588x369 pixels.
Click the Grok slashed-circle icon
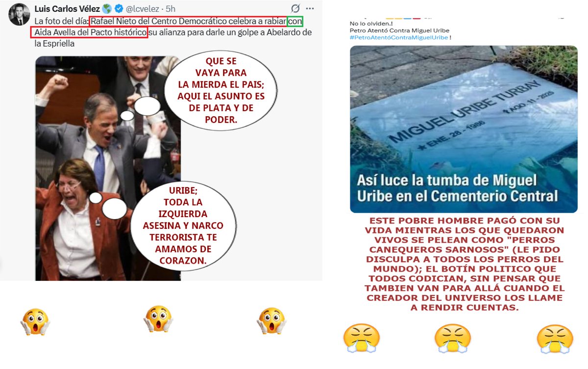pos(295,9)
